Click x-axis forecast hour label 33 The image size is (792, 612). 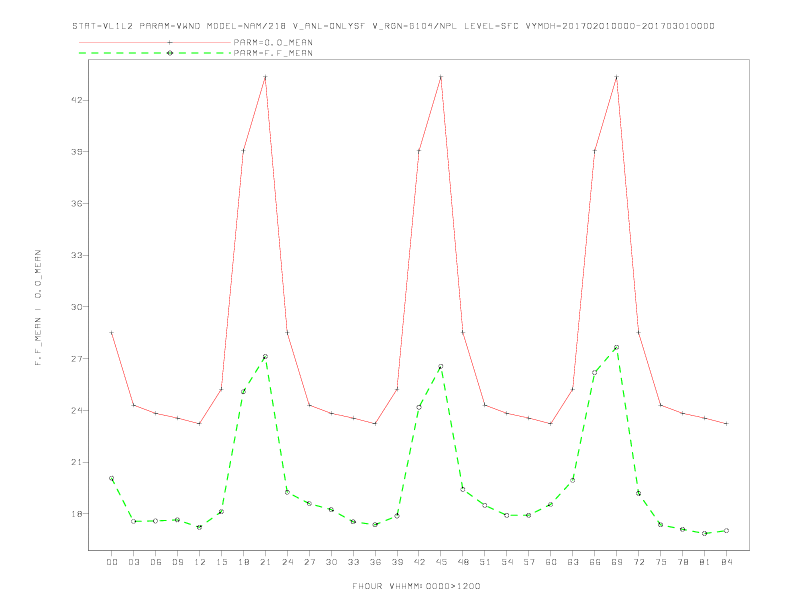point(353,562)
